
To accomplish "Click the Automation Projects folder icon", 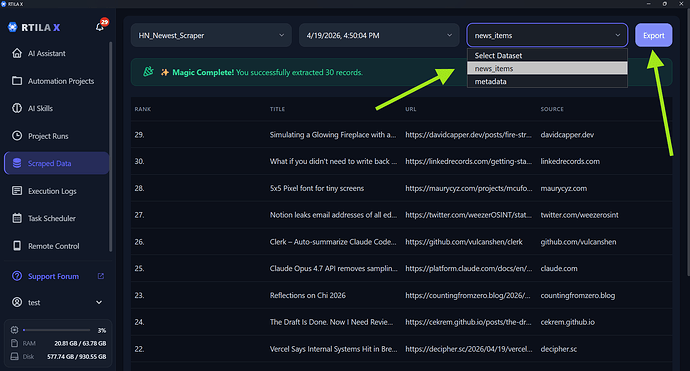I will 17,81.
